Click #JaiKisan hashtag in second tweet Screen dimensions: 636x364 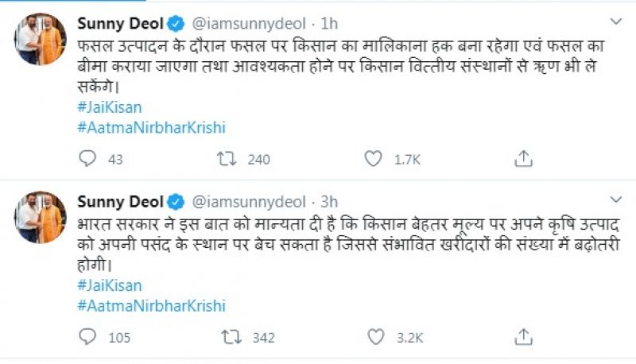[x=110, y=285]
